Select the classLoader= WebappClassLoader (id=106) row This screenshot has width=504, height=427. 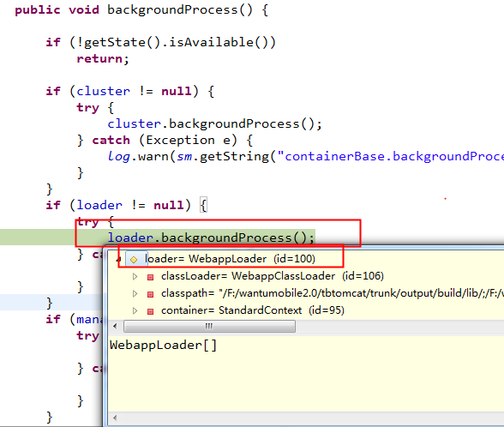273,276
